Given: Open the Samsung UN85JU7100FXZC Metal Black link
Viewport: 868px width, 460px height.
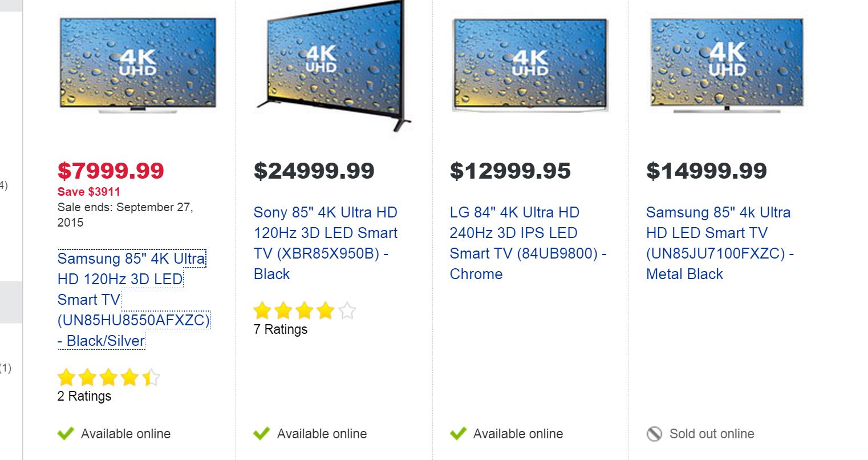Looking at the screenshot, I should (720, 243).
